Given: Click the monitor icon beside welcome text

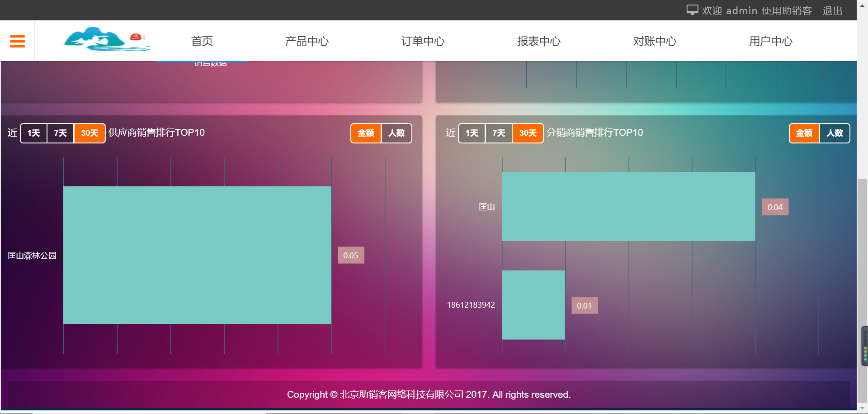Looking at the screenshot, I should pyautogui.click(x=692, y=10).
